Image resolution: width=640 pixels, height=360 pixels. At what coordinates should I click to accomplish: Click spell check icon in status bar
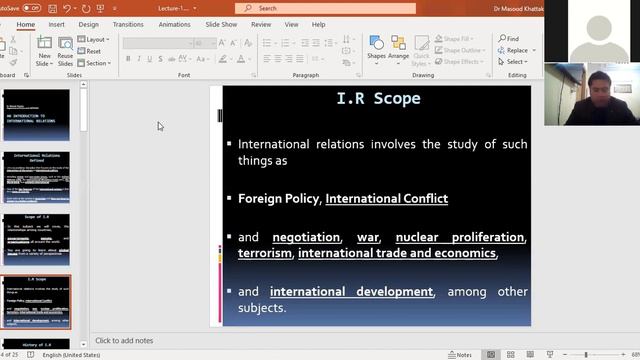tap(31, 355)
